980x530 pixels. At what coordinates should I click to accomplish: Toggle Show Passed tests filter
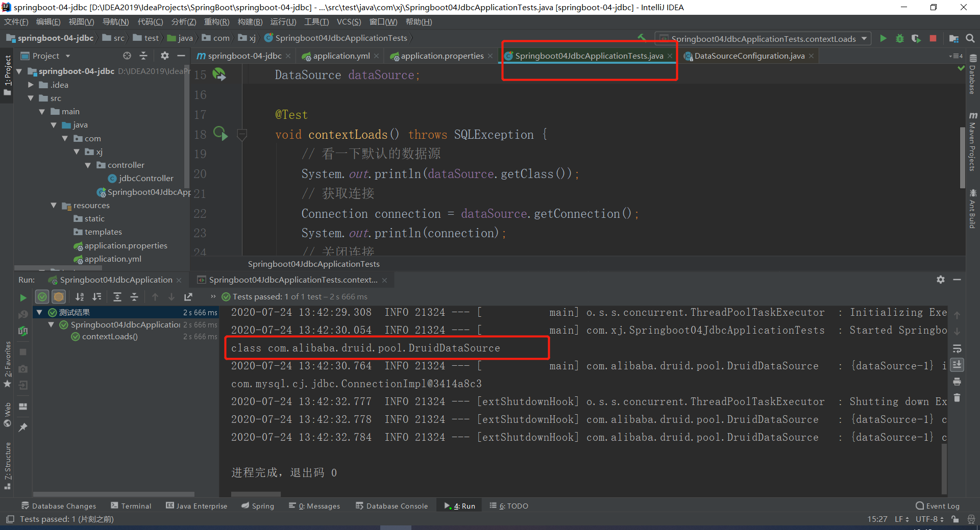click(x=42, y=297)
